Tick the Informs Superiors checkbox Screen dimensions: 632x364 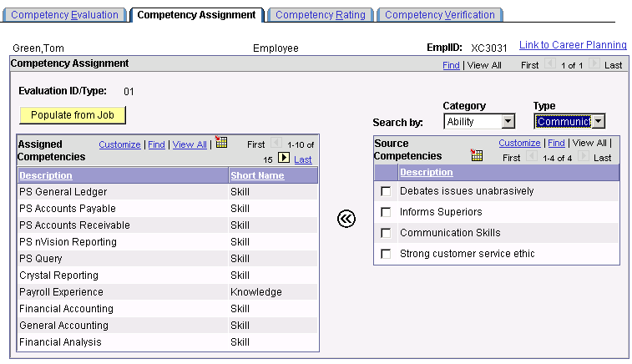pyautogui.click(x=386, y=212)
